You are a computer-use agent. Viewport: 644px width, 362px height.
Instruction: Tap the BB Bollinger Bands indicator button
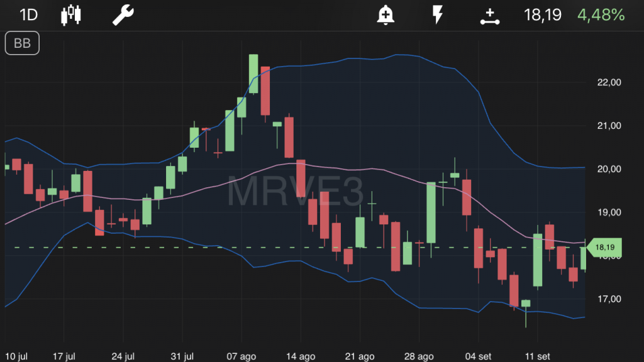click(x=22, y=43)
